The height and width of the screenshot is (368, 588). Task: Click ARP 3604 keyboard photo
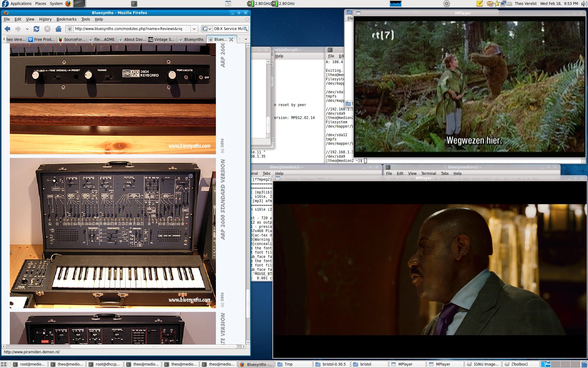click(x=113, y=99)
